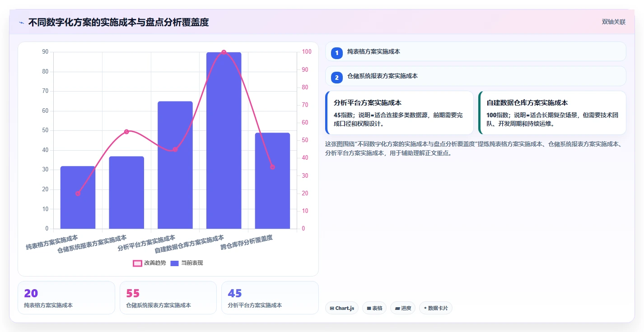Click the line point at value 35
Screen dimensions: 644x332
[272, 167]
